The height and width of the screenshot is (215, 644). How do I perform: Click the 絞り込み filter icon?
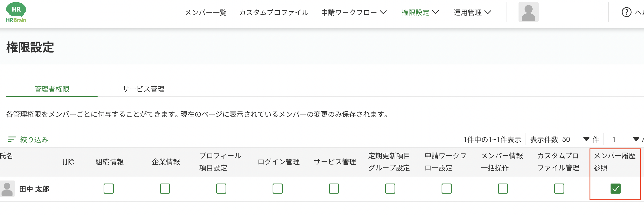pyautogui.click(x=12, y=139)
